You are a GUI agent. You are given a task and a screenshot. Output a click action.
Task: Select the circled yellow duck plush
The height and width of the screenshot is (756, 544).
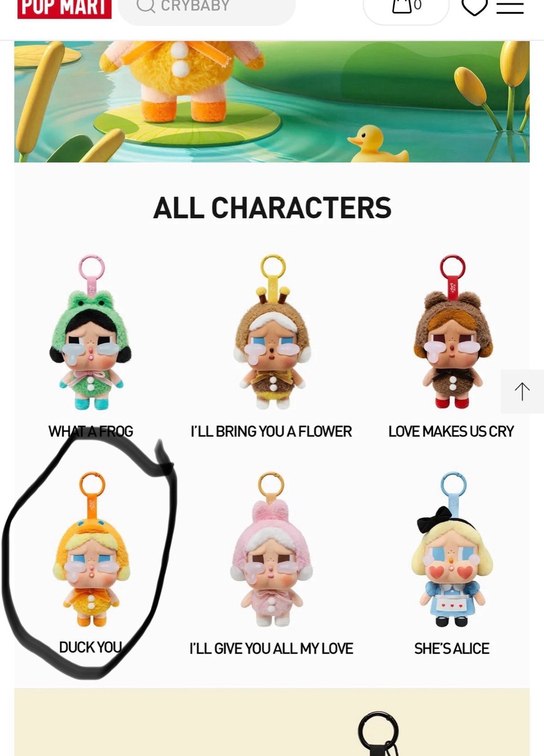click(x=91, y=550)
